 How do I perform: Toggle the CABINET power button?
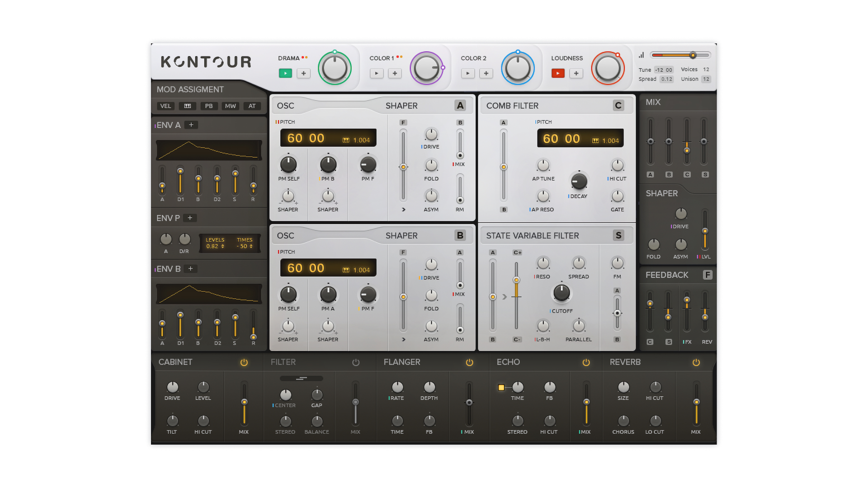[244, 362]
